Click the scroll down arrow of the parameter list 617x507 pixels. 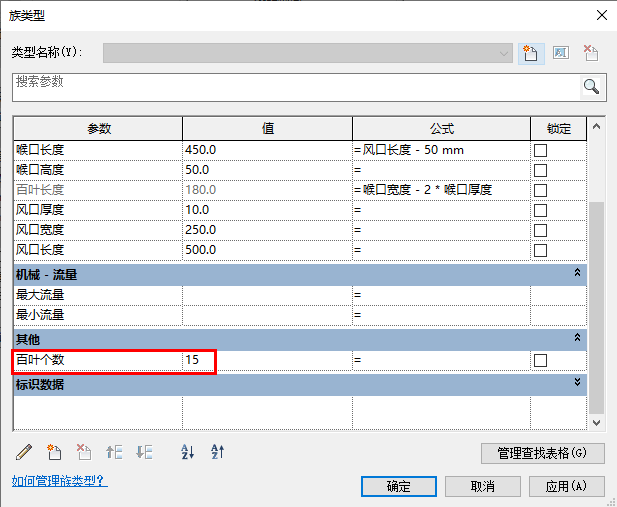click(597, 422)
